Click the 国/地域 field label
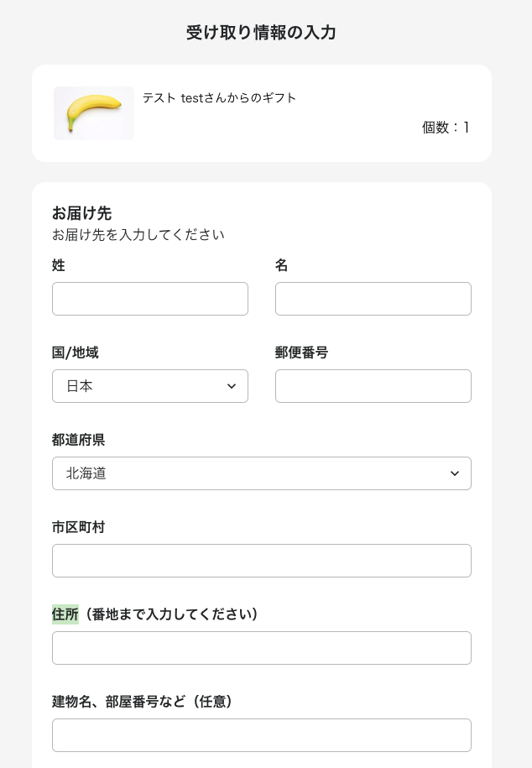This screenshot has height=768, width=532. pos(75,353)
